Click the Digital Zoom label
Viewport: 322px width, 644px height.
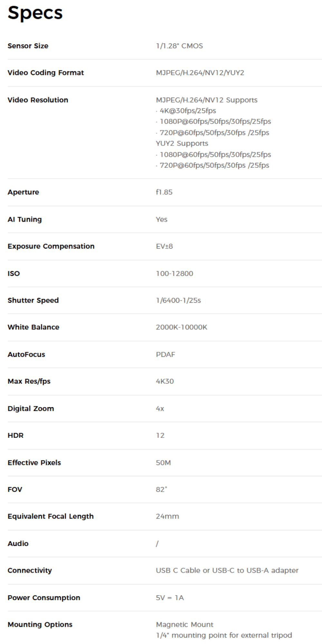click(x=31, y=408)
